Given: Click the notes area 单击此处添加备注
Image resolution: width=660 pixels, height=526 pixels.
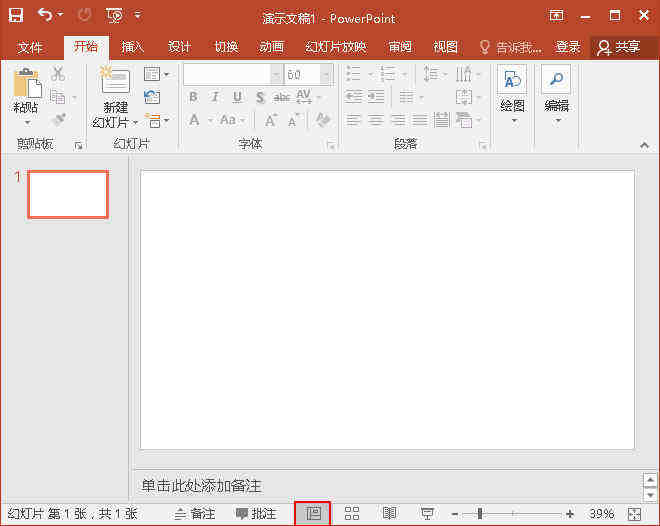Looking at the screenshot, I should [x=201, y=486].
